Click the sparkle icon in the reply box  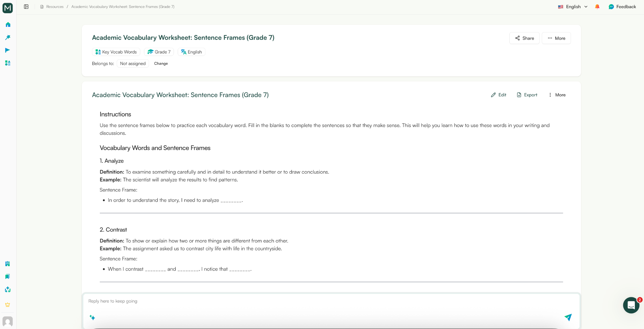pos(92,318)
